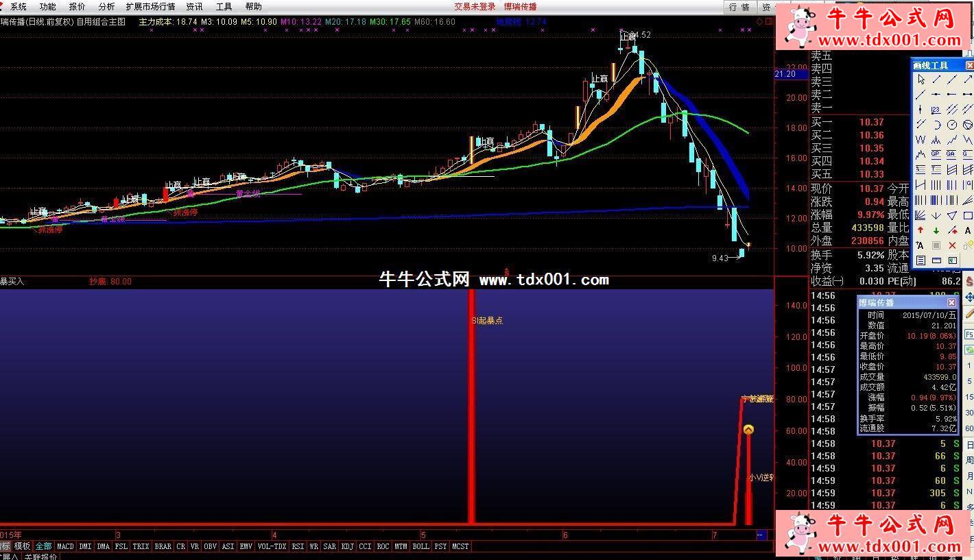This screenshot has width=974, height=560.
Task: Select the VOL-TDX indicator tab
Action: [272, 546]
